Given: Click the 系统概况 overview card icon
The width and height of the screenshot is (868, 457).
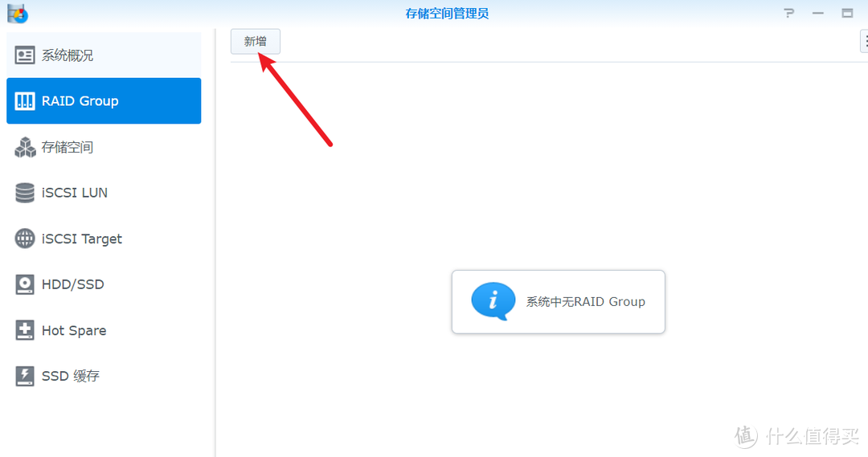Looking at the screenshot, I should [25, 55].
